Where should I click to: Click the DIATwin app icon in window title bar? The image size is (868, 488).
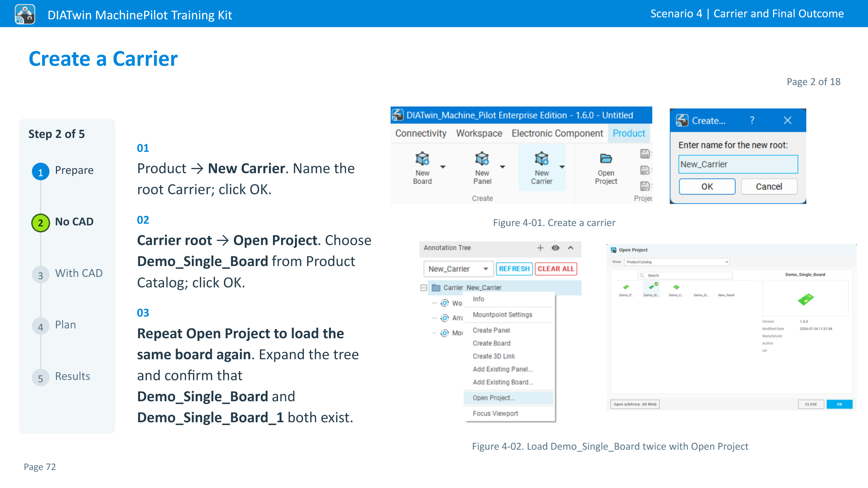point(398,115)
